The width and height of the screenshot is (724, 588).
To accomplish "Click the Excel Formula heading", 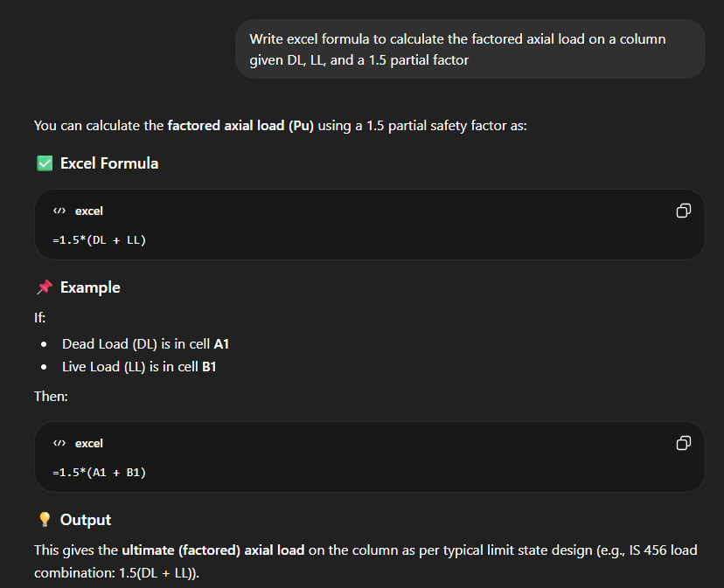I will (x=109, y=163).
